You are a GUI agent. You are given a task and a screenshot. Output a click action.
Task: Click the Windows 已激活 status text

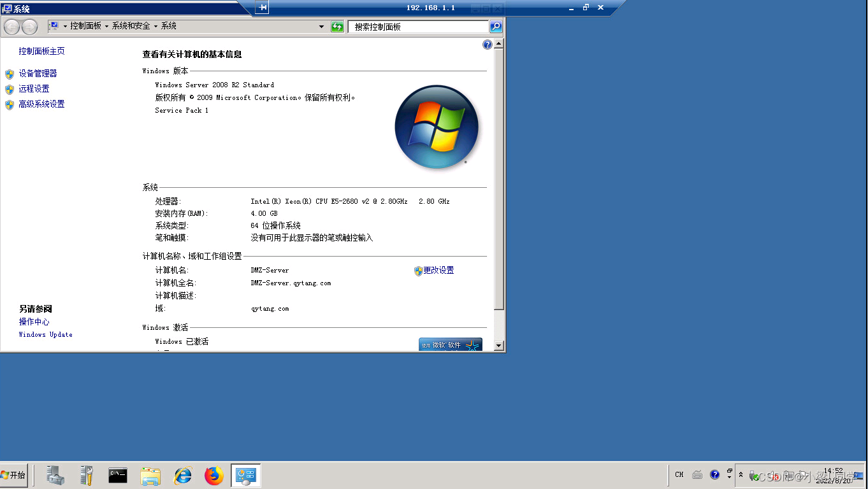(182, 341)
